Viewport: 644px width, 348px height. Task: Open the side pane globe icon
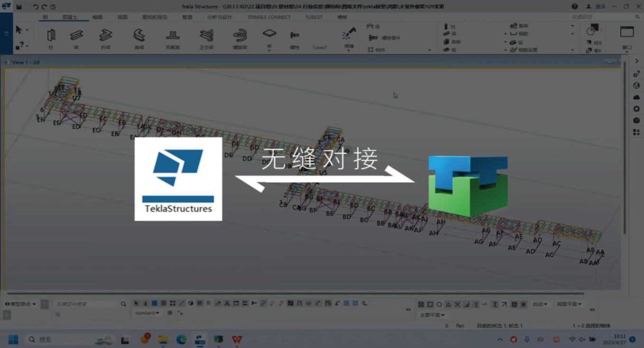coord(636,85)
